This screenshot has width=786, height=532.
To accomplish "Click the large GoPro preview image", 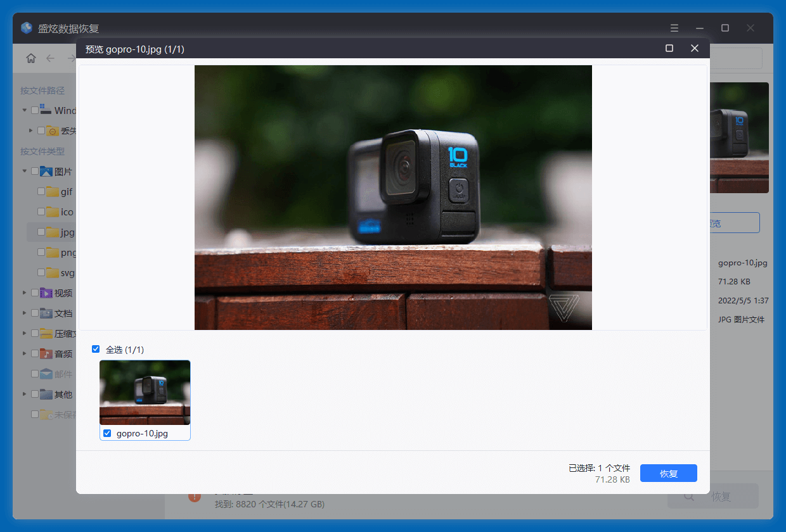I will [x=393, y=197].
